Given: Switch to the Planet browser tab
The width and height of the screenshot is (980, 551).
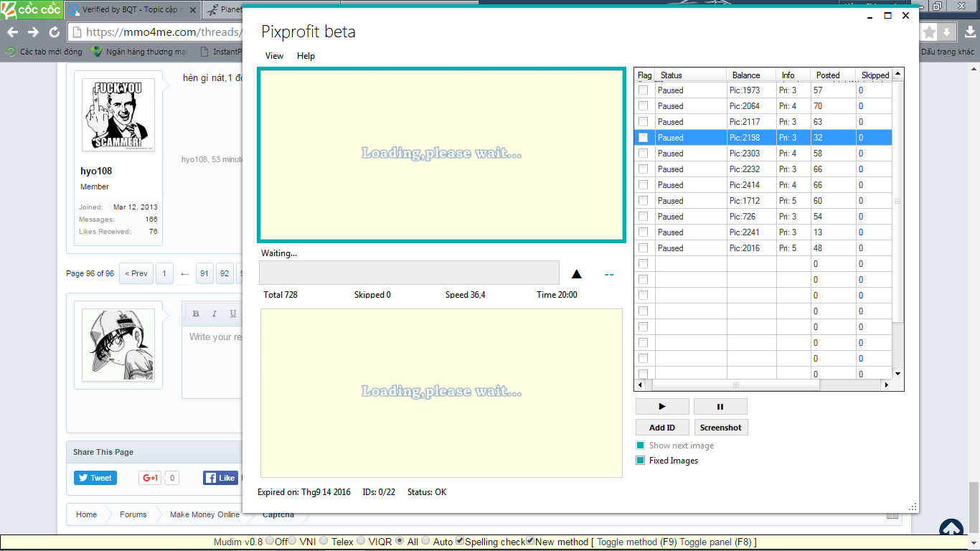Looking at the screenshot, I should [x=224, y=10].
